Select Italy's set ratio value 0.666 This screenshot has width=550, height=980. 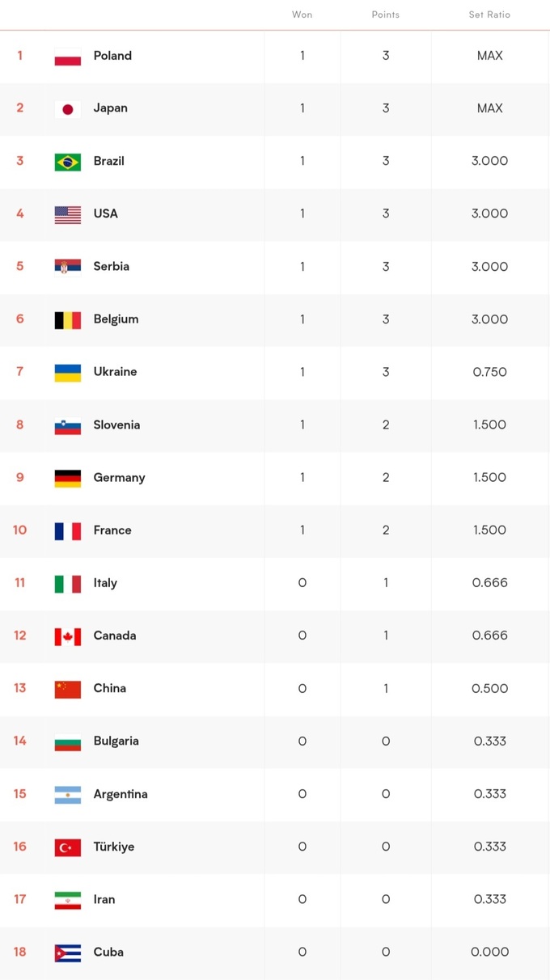click(x=490, y=582)
